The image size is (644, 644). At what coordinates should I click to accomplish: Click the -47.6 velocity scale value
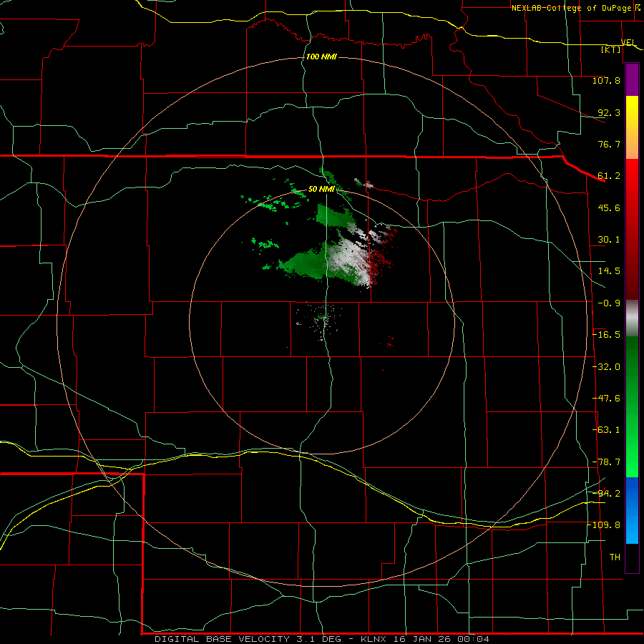606,399
